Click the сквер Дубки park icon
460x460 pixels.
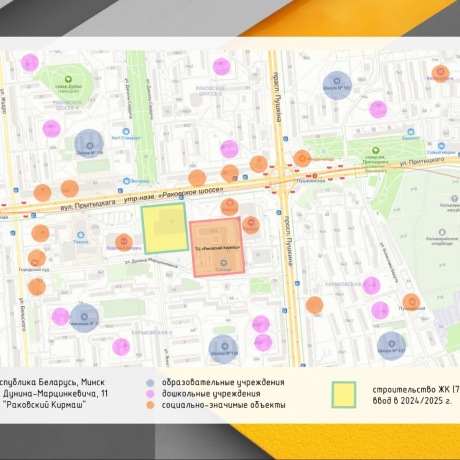tap(68, 79)
